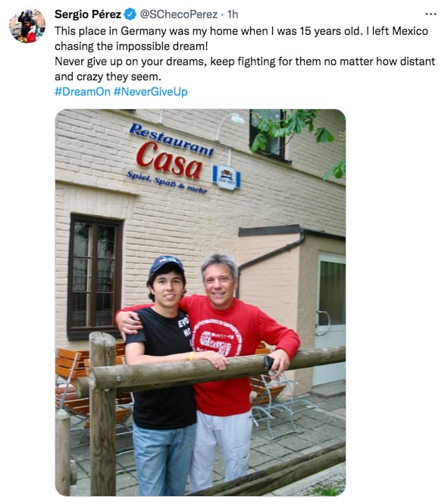Click the white door handle in photo
448x503 pixels.
(x=323, y=323)
